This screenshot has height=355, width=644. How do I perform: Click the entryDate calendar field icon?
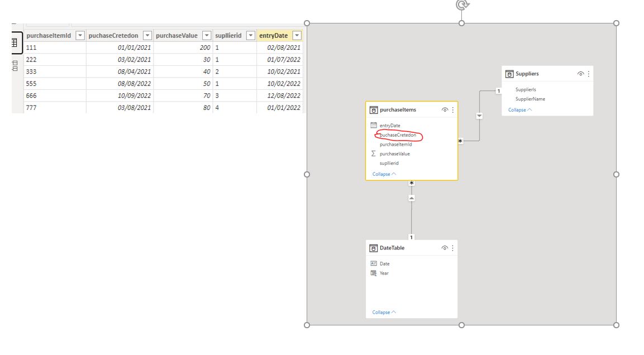click(x=373, y=125)
